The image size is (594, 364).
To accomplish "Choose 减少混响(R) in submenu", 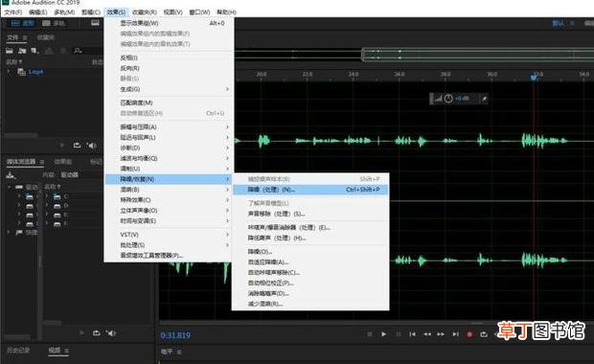I will pos(310,304).
